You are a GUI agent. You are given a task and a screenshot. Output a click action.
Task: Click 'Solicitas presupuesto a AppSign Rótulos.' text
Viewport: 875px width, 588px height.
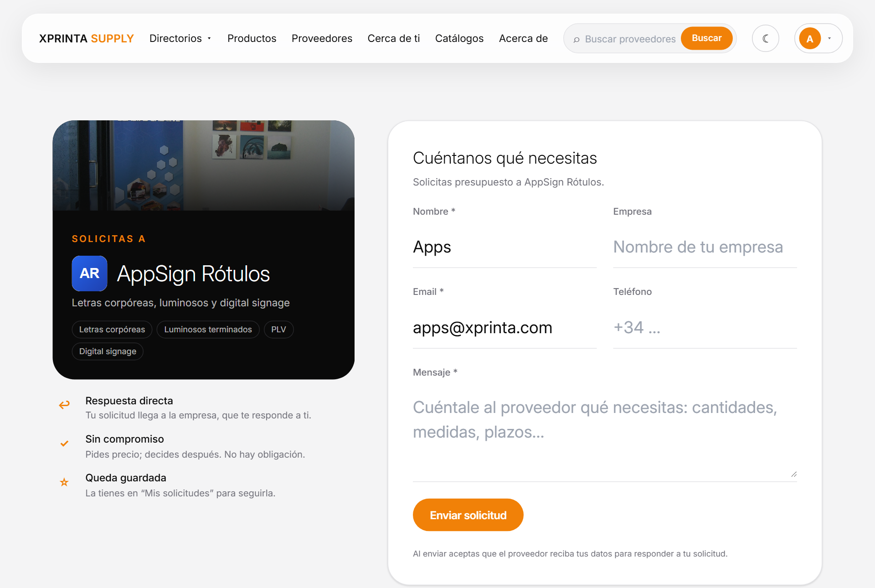(508, 182)
